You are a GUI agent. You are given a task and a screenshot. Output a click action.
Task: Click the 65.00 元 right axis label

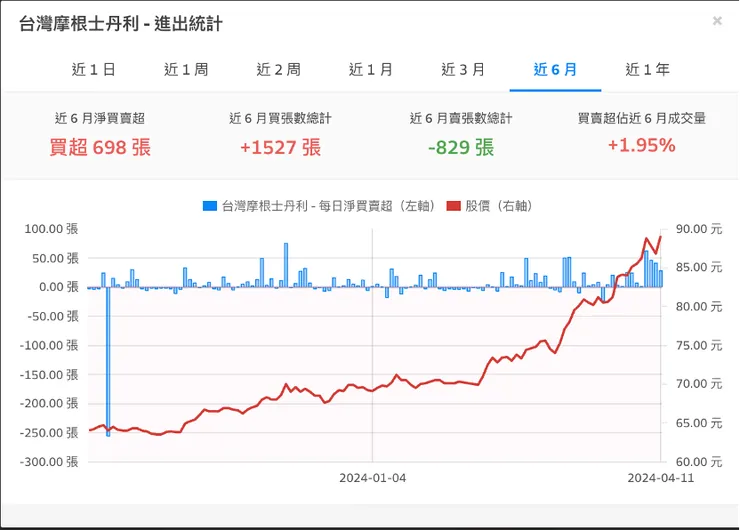[x=699, y=423]
